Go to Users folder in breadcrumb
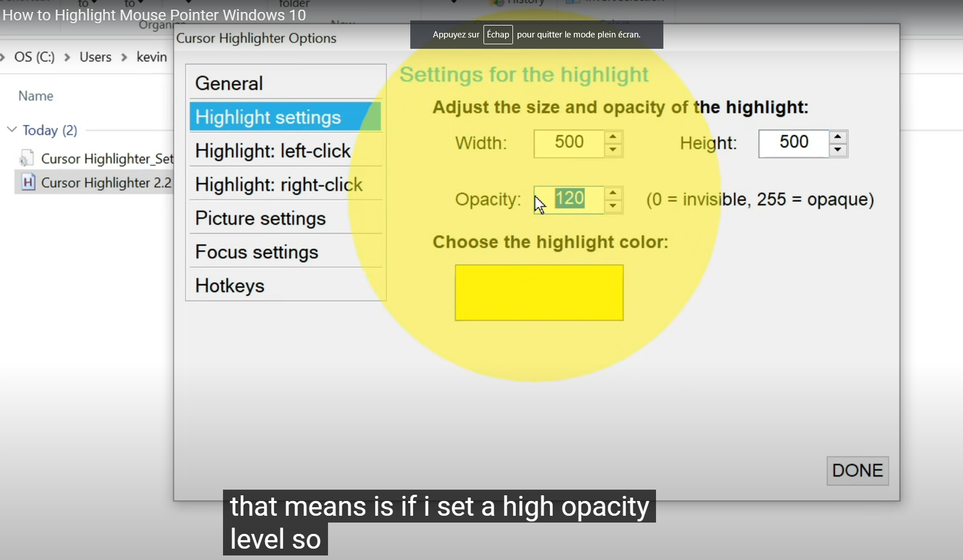This screenshot has height=560, width=963. [95, 57]
